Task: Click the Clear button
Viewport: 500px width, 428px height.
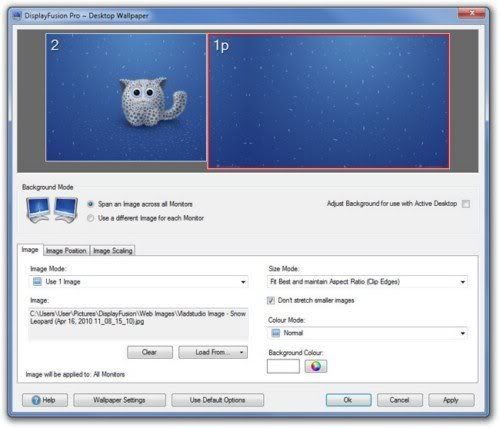Action: point(150,352)
